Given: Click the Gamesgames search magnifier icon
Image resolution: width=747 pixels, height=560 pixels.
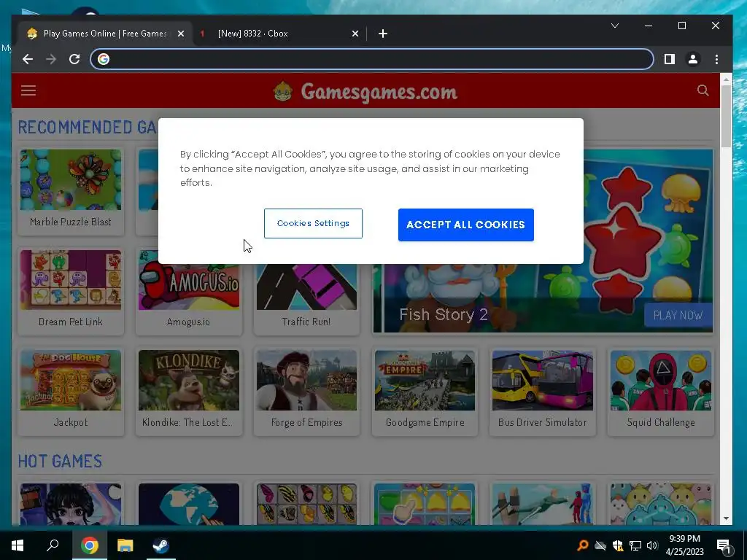Looking at the screenshot, I should 703,90.
